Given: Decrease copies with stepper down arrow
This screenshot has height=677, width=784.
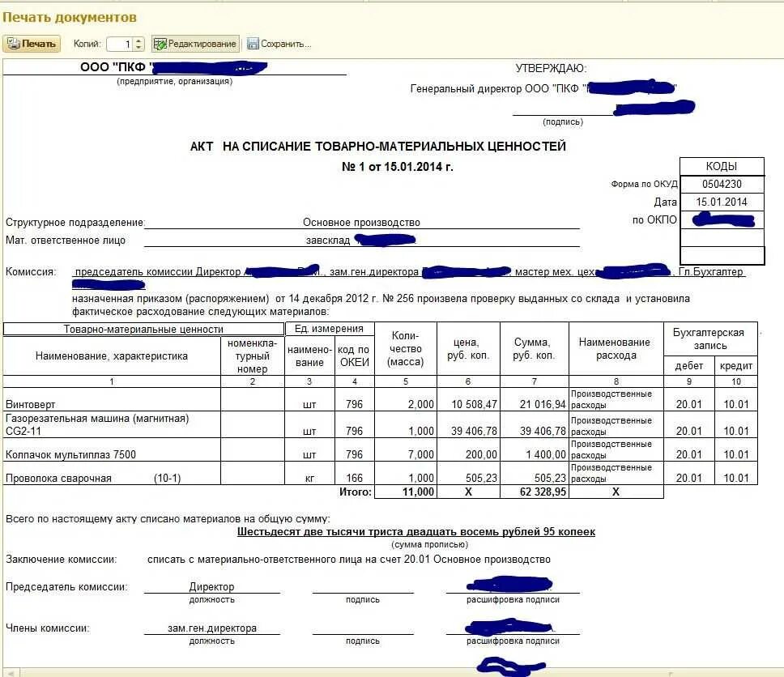Looking at the screenshot, I should (x=139, y=48).
